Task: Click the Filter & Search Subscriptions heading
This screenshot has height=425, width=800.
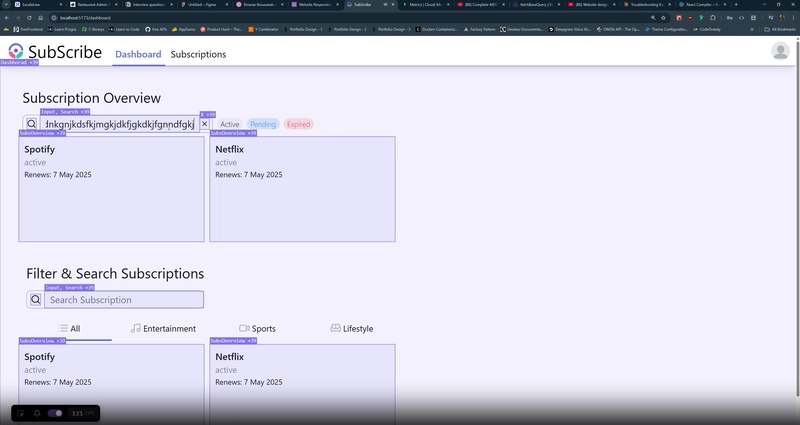Action: click(115, 273)
